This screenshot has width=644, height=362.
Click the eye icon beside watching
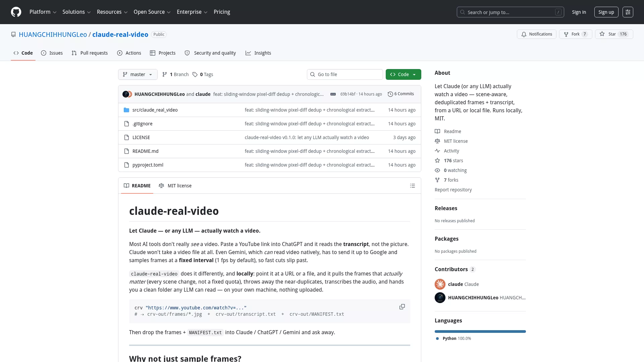pyautogui.click(x=437, y=170)
